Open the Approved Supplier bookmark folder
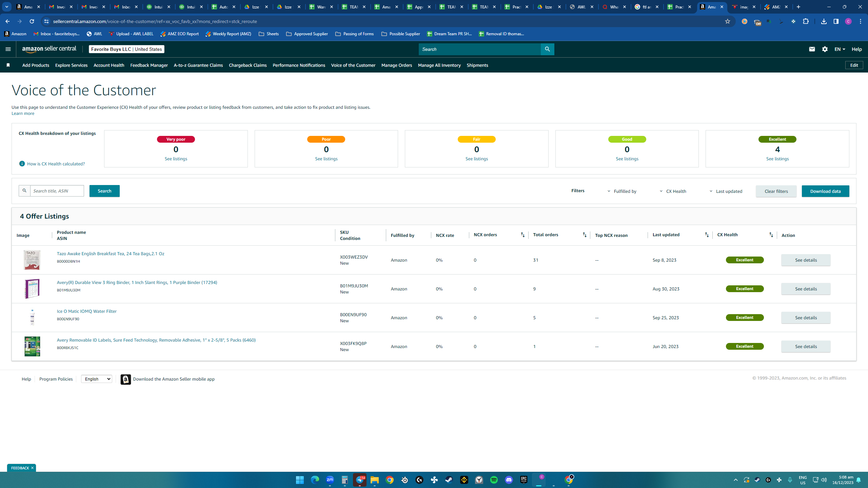This screenshot has height=488, width=868. [307, 34]
